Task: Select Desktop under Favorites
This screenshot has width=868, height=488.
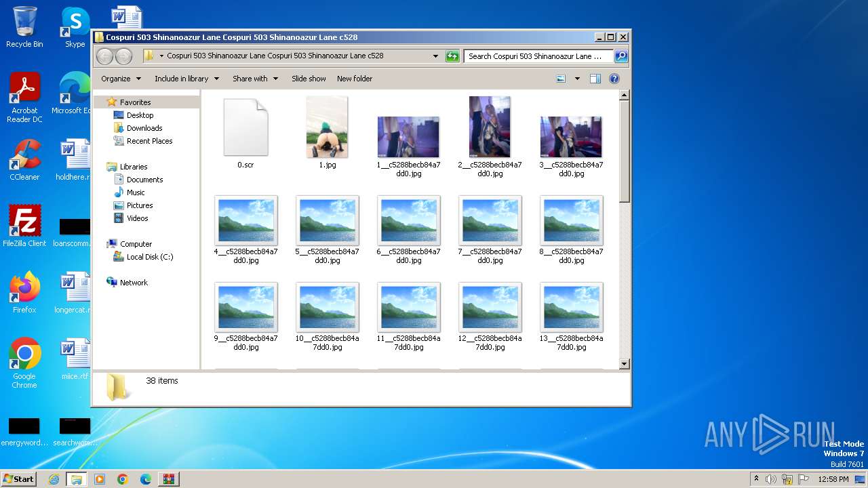Action: [140, 115]
